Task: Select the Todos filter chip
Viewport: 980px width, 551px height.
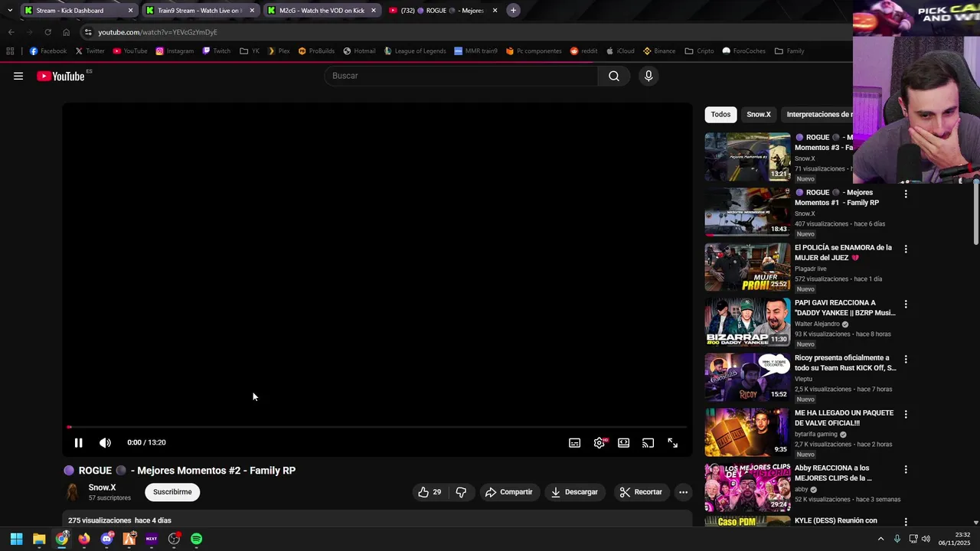Action: [720, 114]
